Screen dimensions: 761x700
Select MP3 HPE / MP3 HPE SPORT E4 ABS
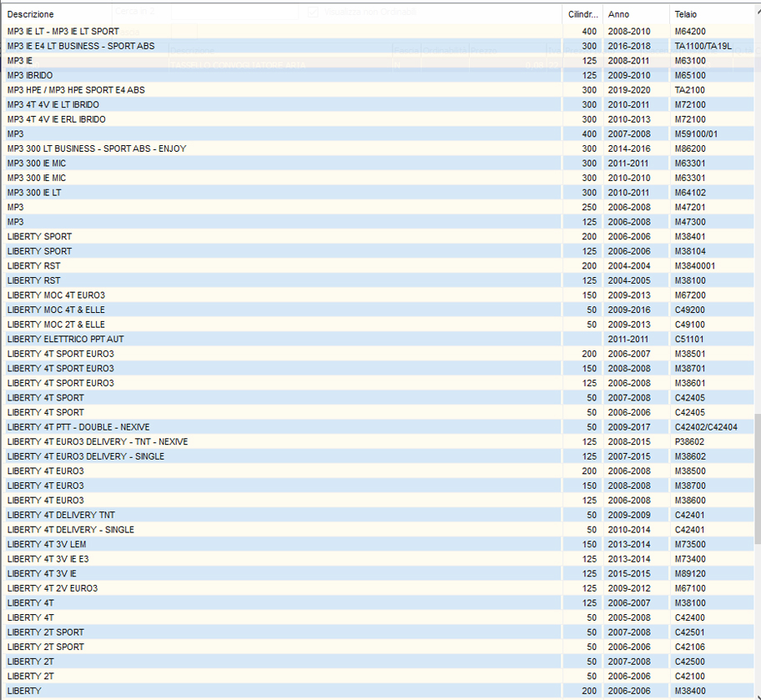coord(378,90)
